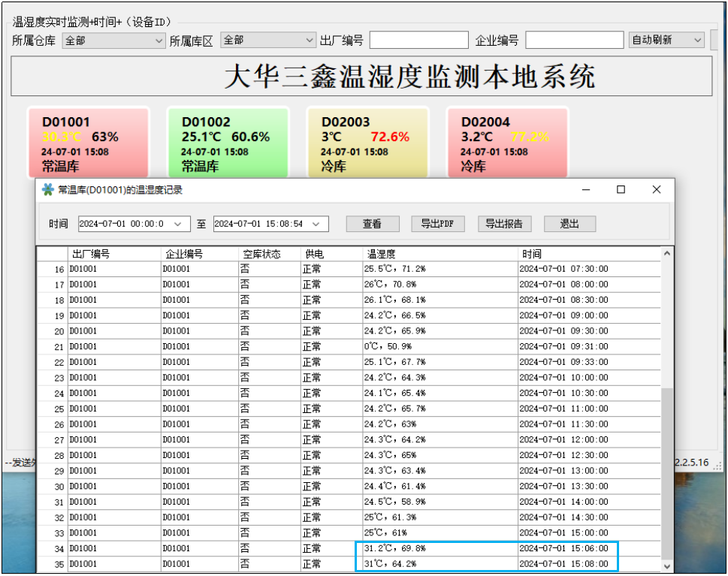
Task: Expand the 所属仓库 dropdown
Action: pyautogui.click(x=158, y=41)
